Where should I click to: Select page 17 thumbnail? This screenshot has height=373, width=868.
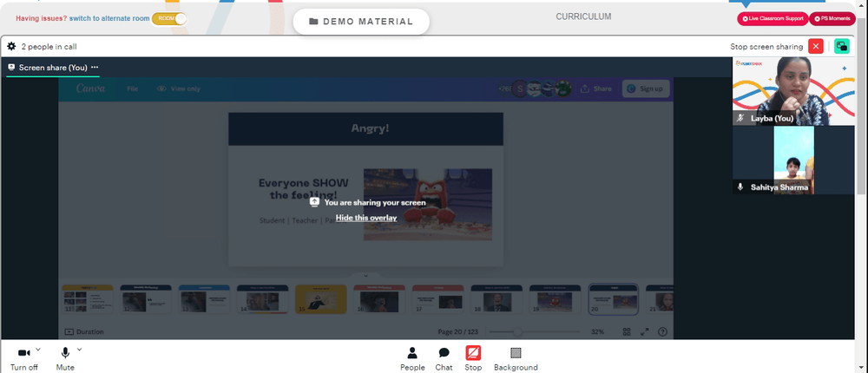(x=437, y=299)
